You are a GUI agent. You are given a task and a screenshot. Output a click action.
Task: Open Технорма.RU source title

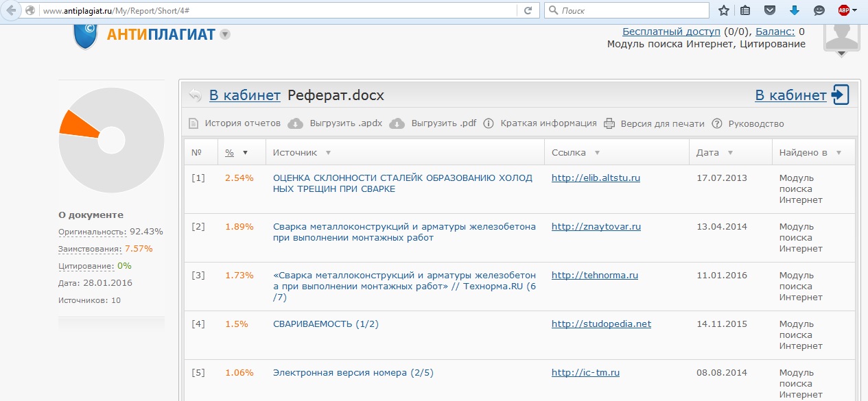(405, 286)
